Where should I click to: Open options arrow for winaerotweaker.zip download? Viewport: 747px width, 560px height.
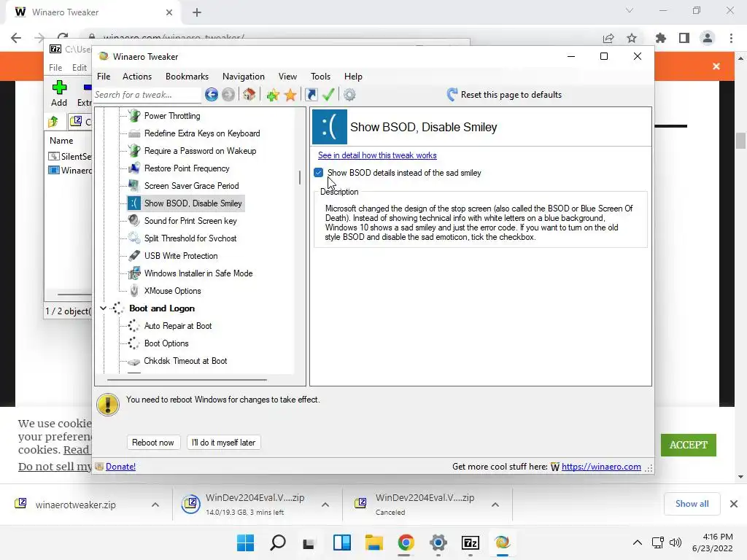tap(155, 505)
